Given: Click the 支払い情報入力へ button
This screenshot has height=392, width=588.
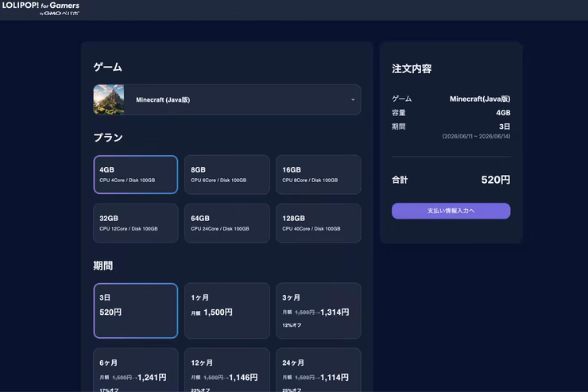Looking at the screenshot, I should pyautogui.click(x=451, y=211).
